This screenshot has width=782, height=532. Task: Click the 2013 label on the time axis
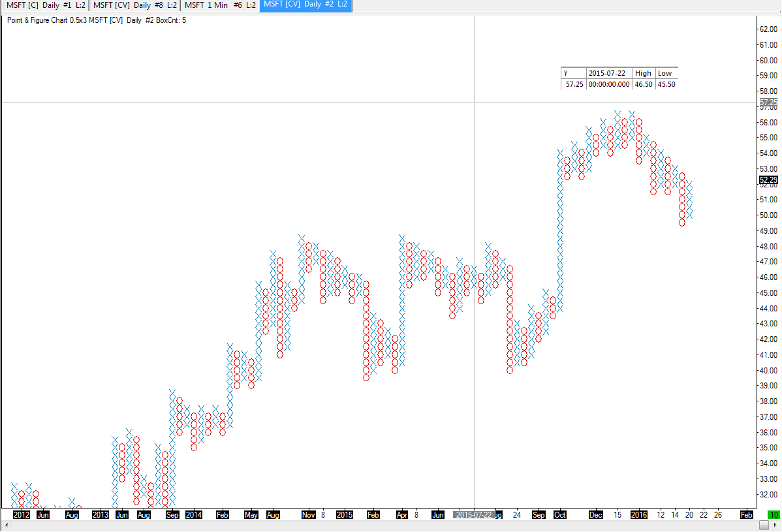click(101, 514)
